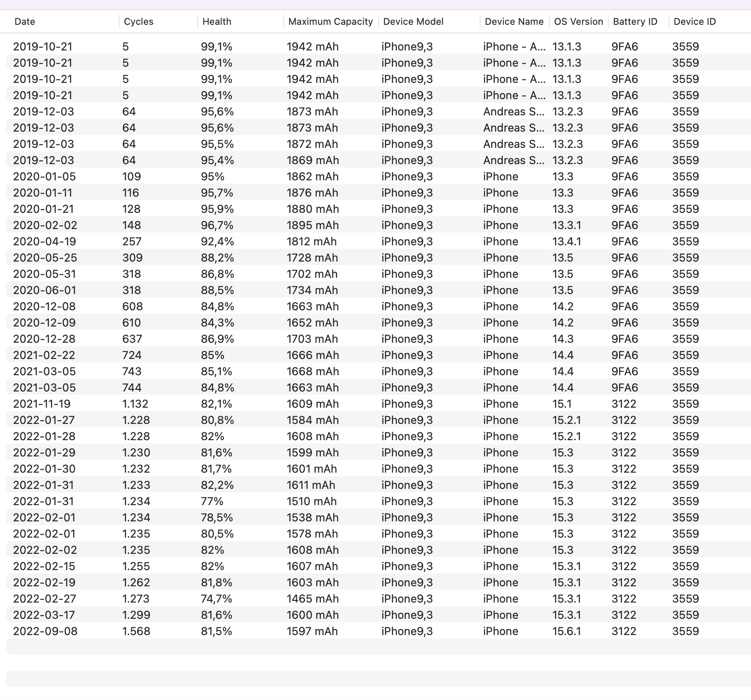Click the 257 cycles cell
This screenshot has width=751, height=700.
pyautogui.click(x=132, y=241)
